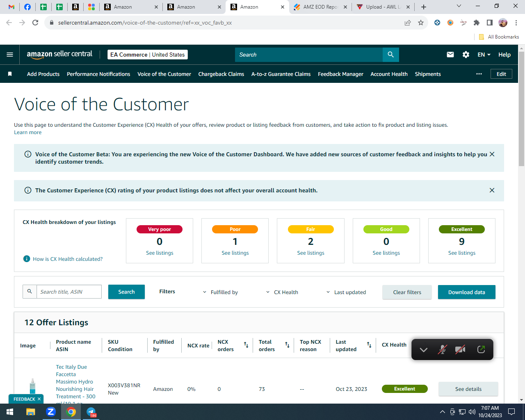The width and height of the screenshot is (525, 420).
Task: Show hidden system tray icons
Action: coord(442,412)
